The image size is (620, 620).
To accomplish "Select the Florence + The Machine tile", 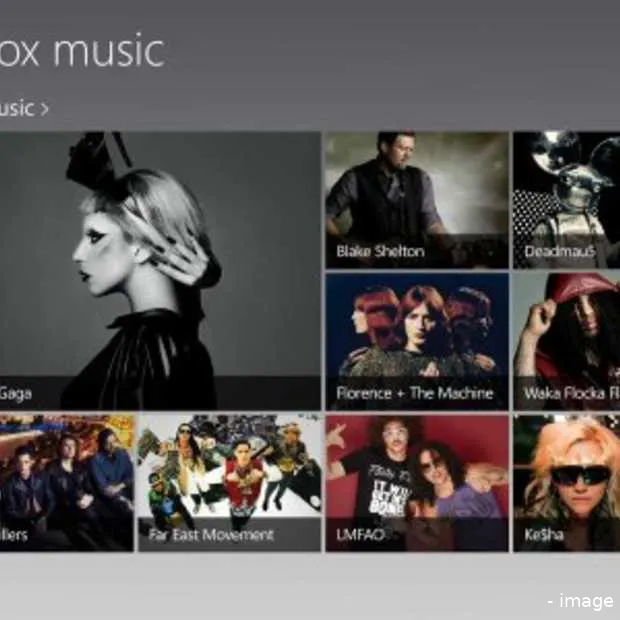I will tap(417, 342).
